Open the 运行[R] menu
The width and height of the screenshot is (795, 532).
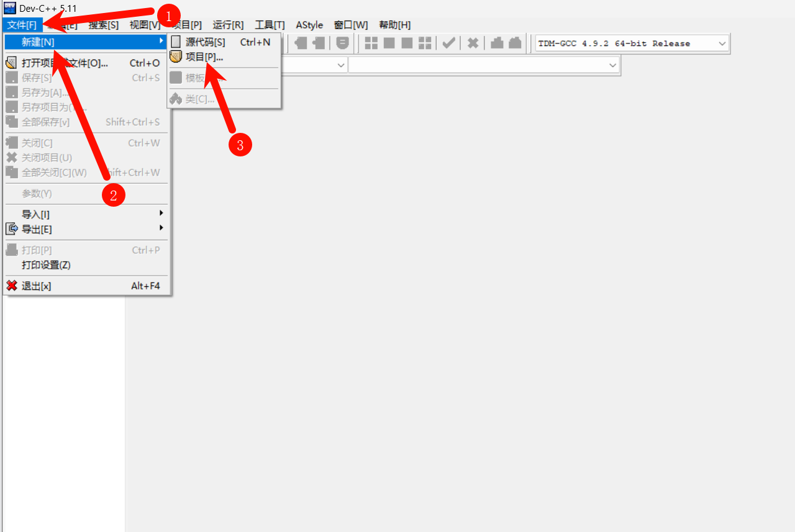coord(228,25)
